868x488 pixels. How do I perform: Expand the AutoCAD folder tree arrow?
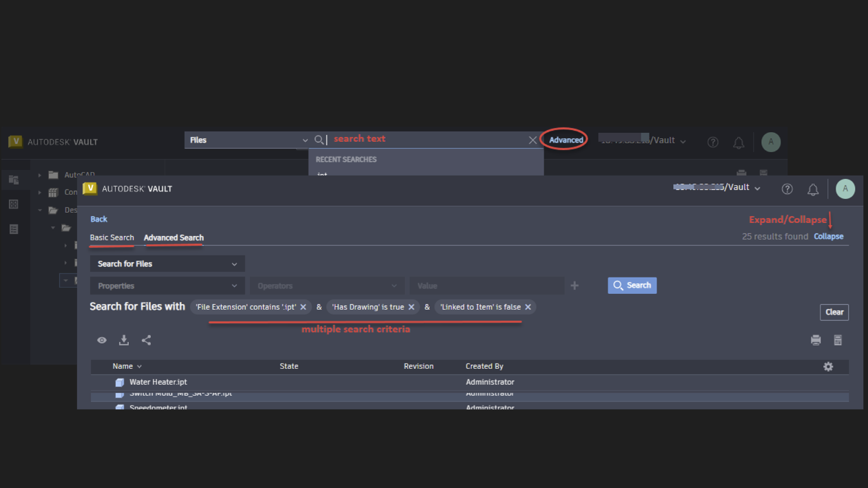click(39, 175)
